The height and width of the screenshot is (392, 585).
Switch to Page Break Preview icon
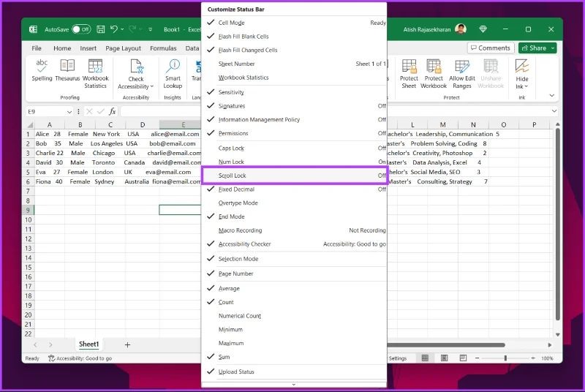pyautogui.click(x=463, y=358)
